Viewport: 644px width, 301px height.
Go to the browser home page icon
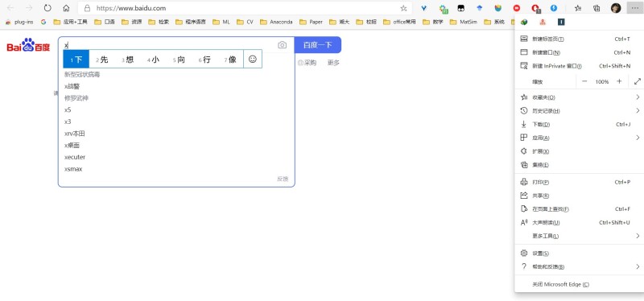coord(66,8)
